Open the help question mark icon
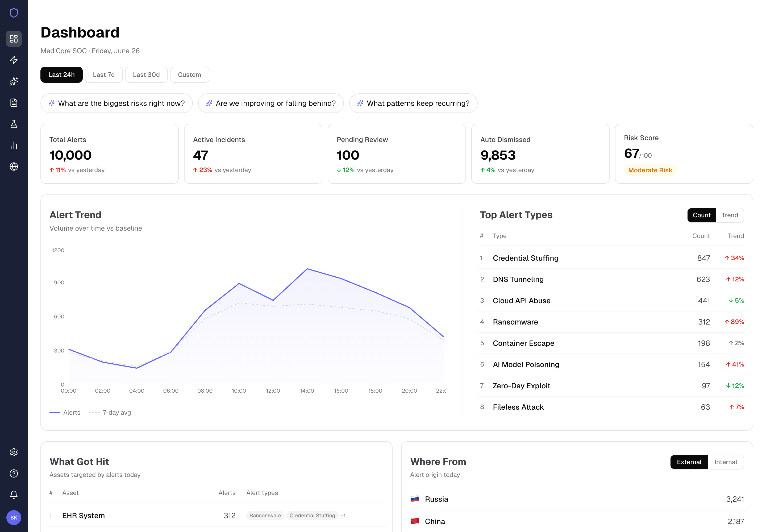 tap(14, 474)
